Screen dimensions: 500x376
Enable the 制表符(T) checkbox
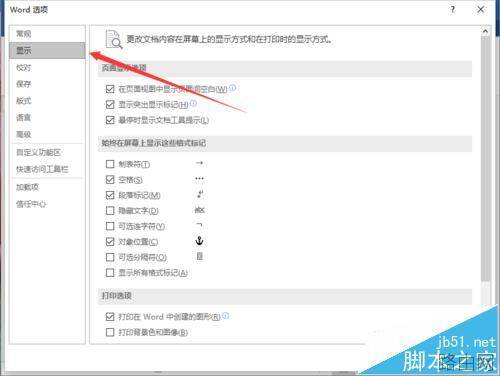pos(110,164)
